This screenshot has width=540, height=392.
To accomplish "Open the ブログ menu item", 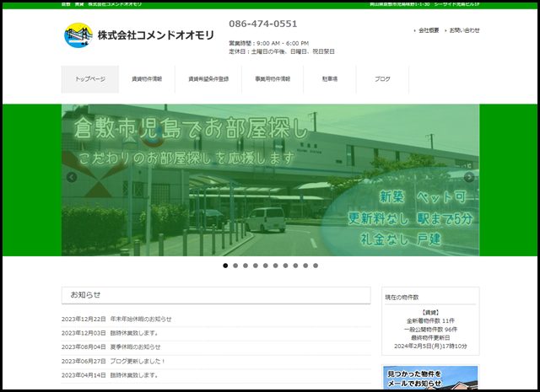I will (x=382, y=79).
